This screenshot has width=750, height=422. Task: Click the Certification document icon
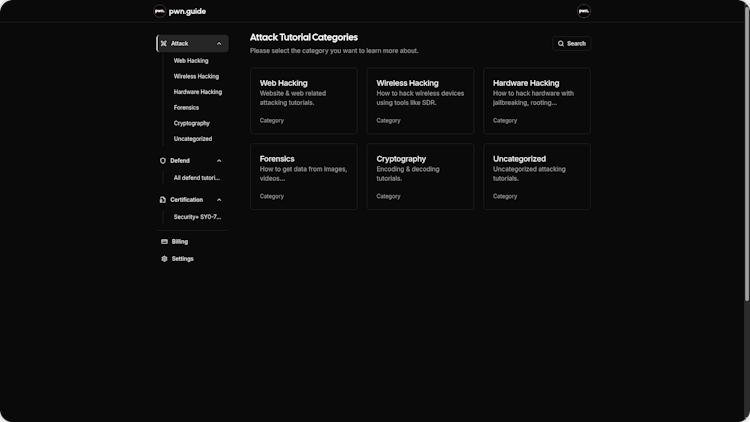point(163,200)
